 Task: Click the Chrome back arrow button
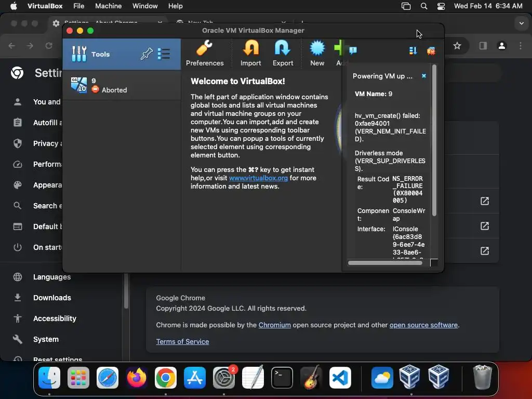(12, 46)
